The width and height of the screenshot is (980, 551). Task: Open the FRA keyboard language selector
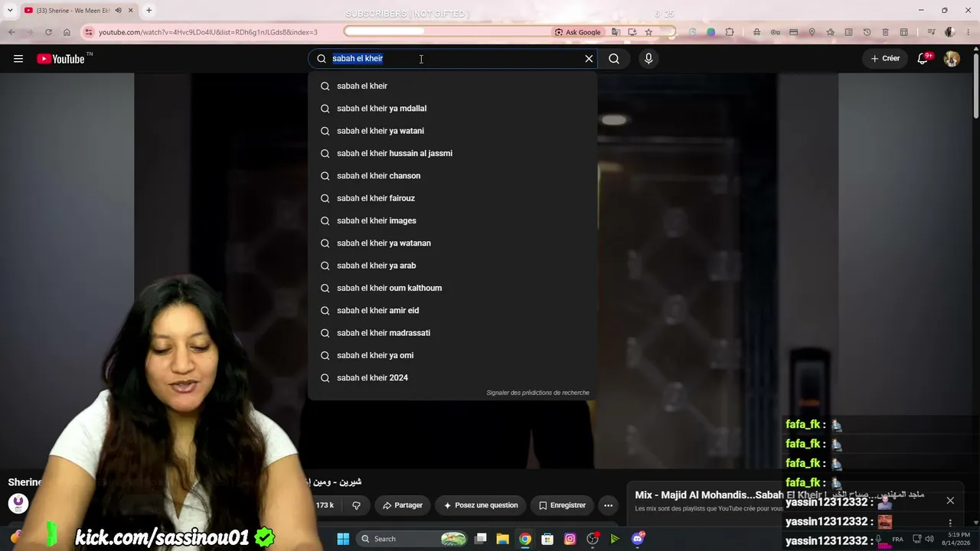click(898, 539)
